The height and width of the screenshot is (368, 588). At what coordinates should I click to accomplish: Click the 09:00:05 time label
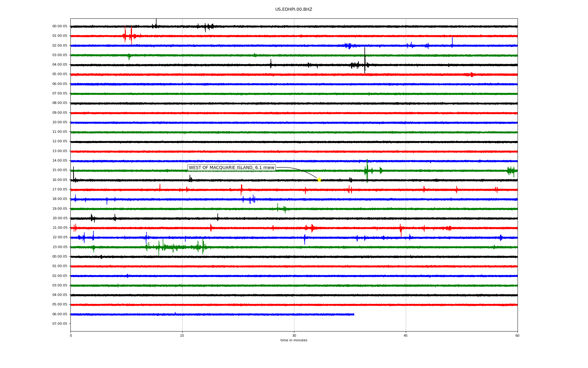[x=60, y=113]
